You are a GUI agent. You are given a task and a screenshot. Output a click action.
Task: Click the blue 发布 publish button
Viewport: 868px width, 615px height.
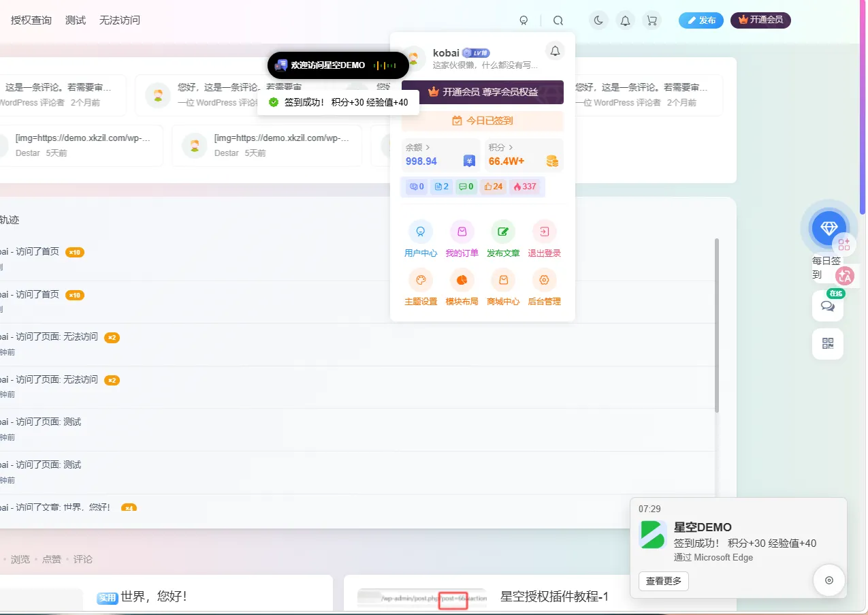[x=701, y=20]
